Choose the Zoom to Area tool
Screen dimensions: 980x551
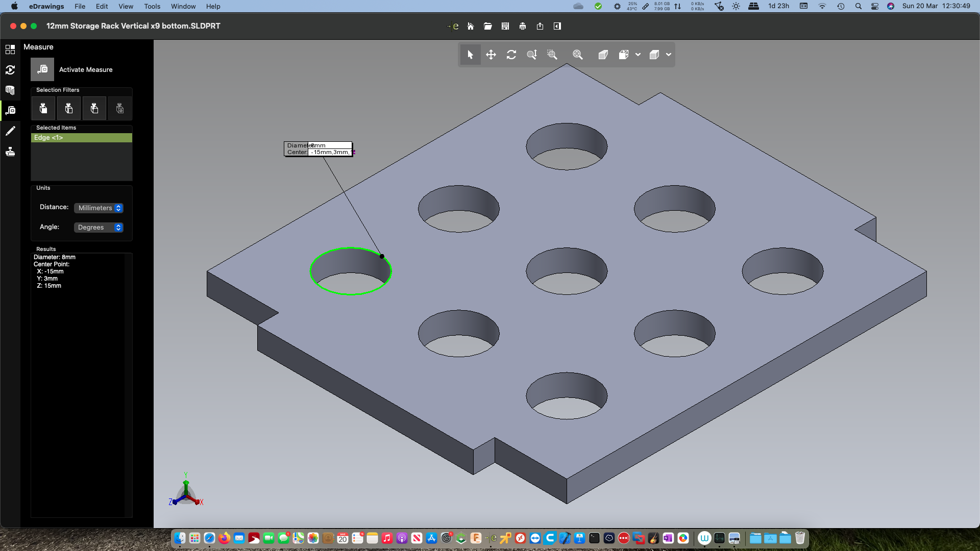click(552, 55)
